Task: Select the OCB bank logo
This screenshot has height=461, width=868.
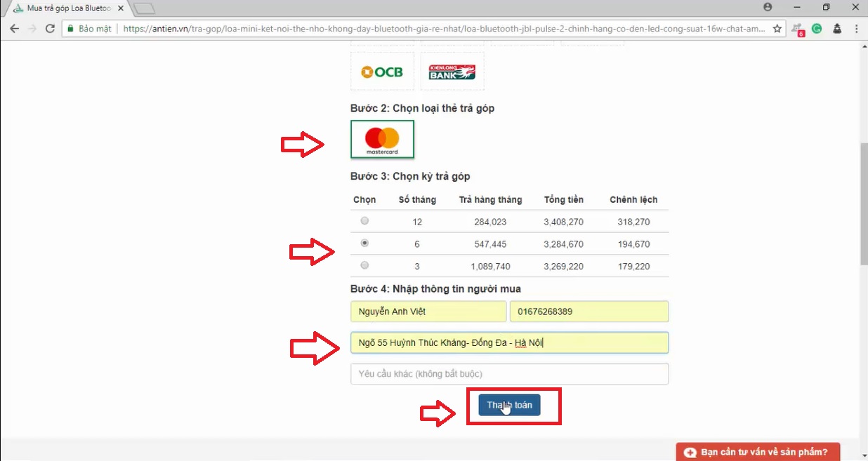Action: [x=382, y=72]
